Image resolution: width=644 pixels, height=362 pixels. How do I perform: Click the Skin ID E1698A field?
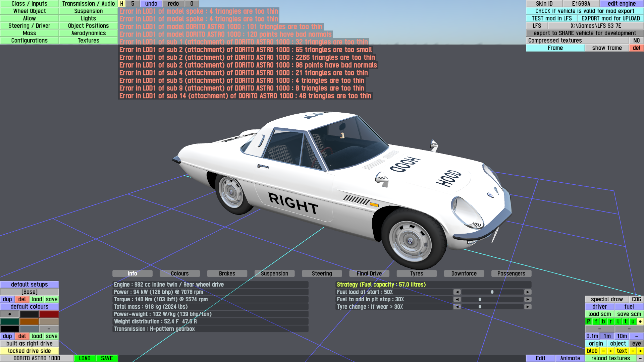pos(581,4)
